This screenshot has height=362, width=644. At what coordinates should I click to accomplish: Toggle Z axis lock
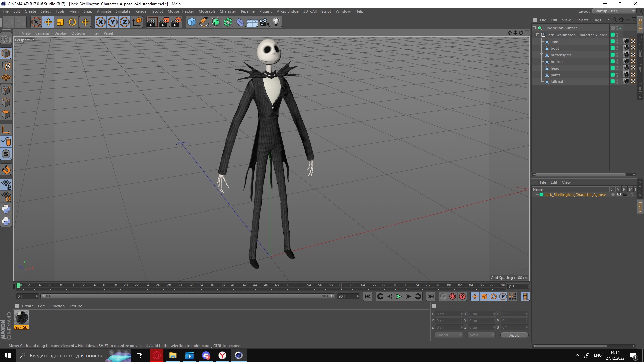pyautogui.click(x=125, y=22)
